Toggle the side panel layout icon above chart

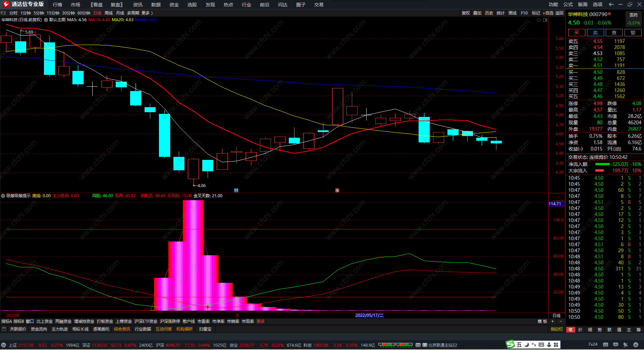[x=545, y=20]
